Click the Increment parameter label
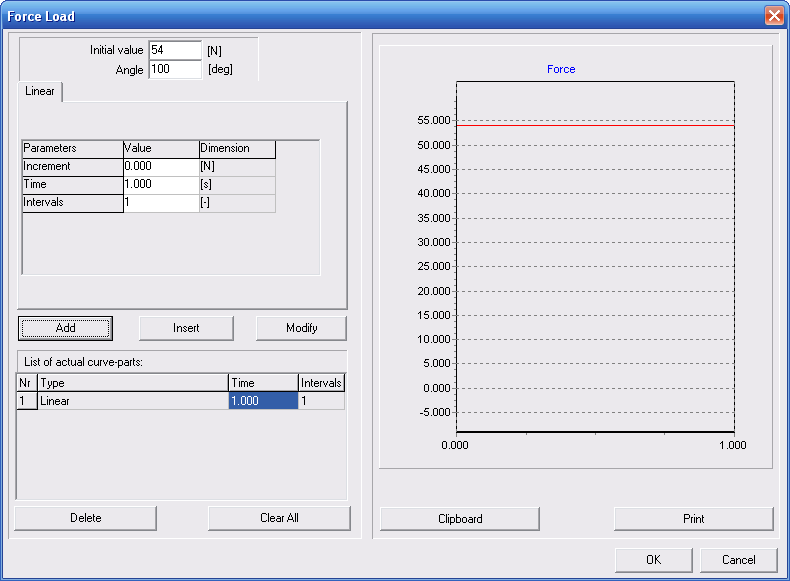The image size is (790, 581). pos(73,167)
